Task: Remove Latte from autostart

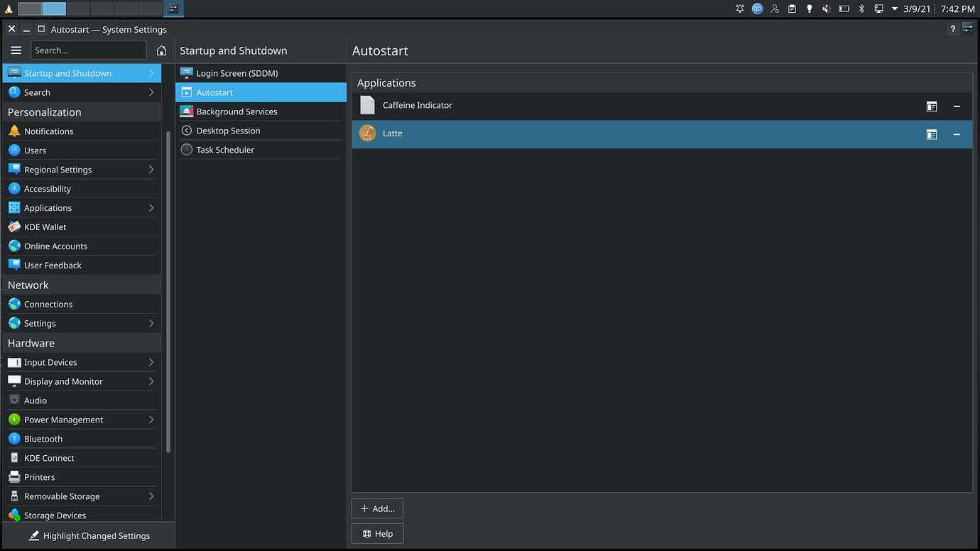Action: pos(957,134)
